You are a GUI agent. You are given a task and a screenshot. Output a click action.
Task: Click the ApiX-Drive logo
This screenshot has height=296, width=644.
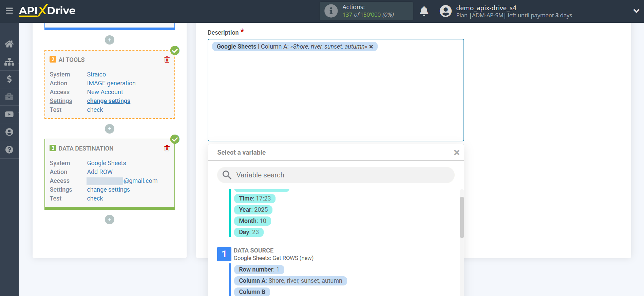[47, 11]
